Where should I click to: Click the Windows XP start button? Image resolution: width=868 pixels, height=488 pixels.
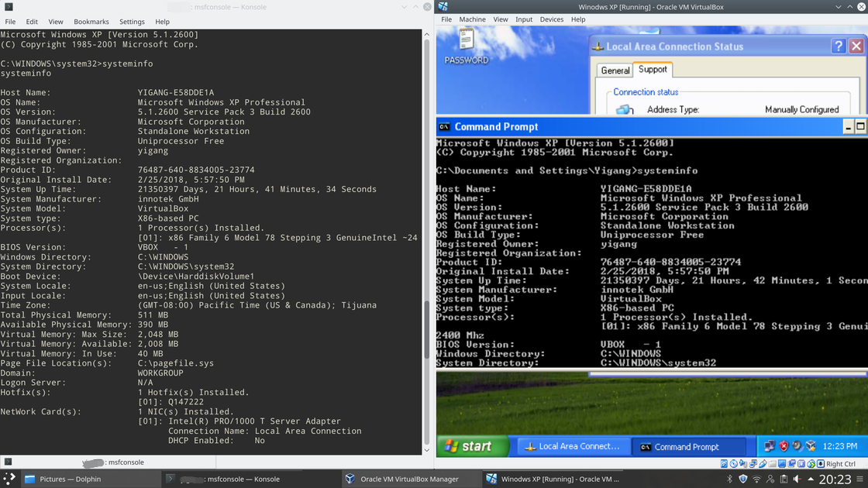472,446
